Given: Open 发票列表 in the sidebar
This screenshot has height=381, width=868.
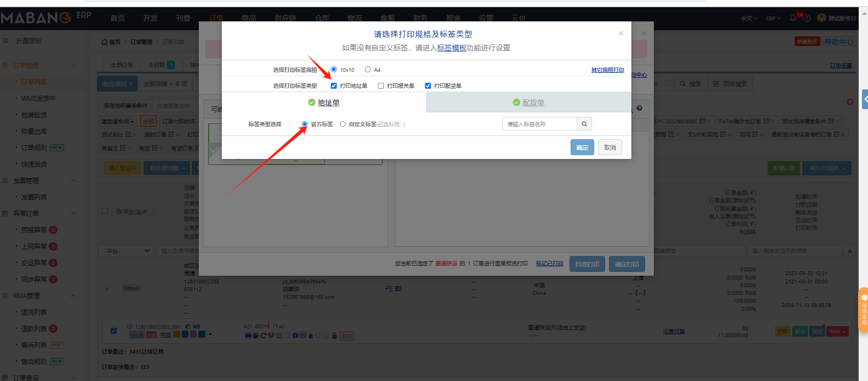Looking at the screenshot, I should click(34, 197).
